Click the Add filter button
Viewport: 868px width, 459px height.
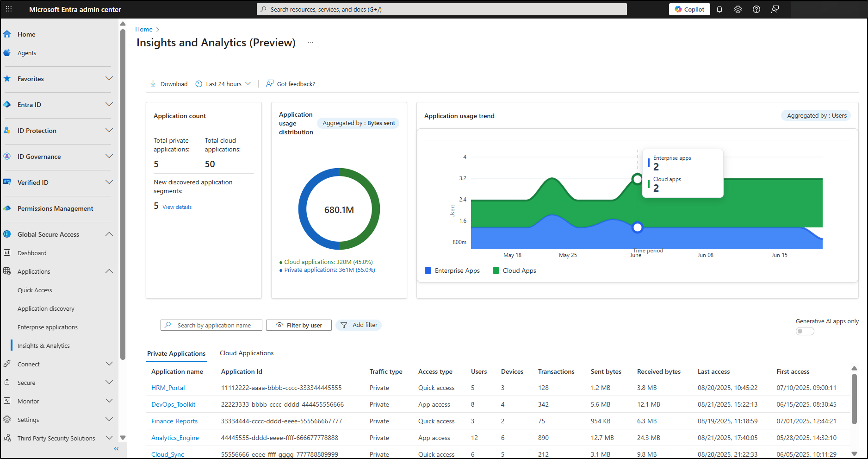pyautogui.click(x=359, y=325)
